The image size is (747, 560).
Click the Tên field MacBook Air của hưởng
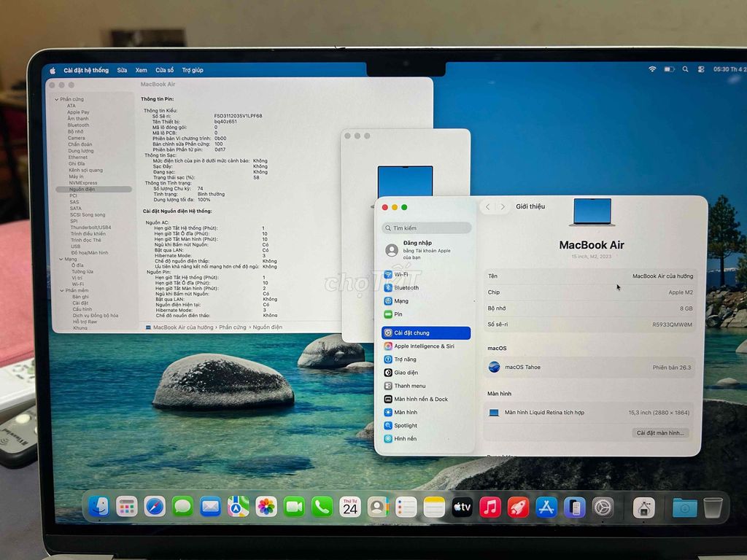662,276
